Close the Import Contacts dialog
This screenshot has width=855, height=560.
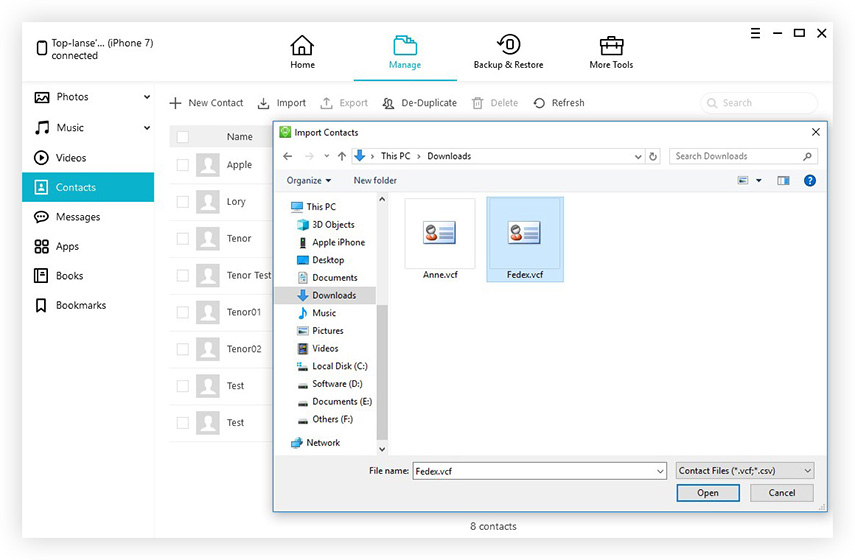click(815, 132)
